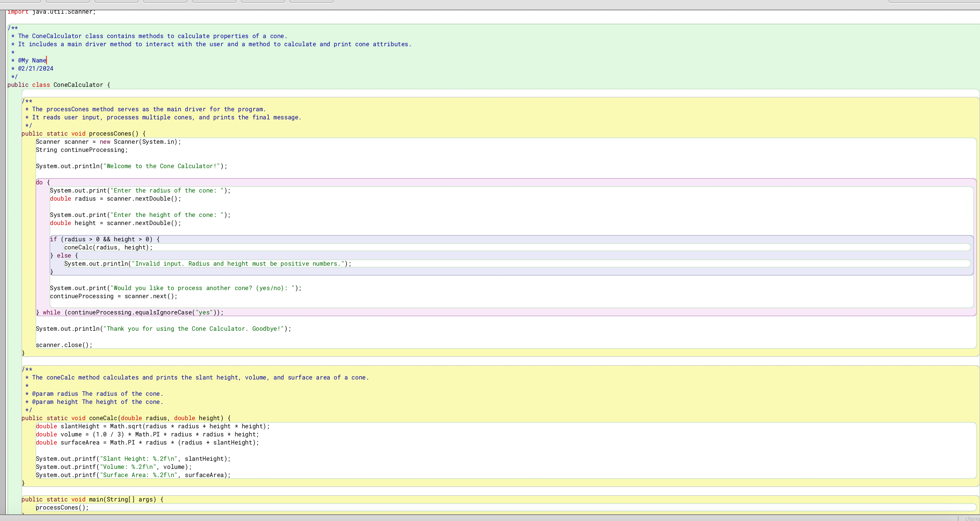Select the import java.util.Scanner line
980x521 pixels.
point(51,12)
